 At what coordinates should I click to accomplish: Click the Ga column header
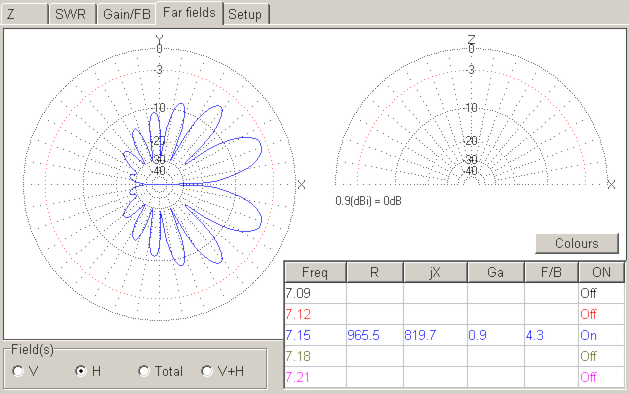[x=496, y=272]
